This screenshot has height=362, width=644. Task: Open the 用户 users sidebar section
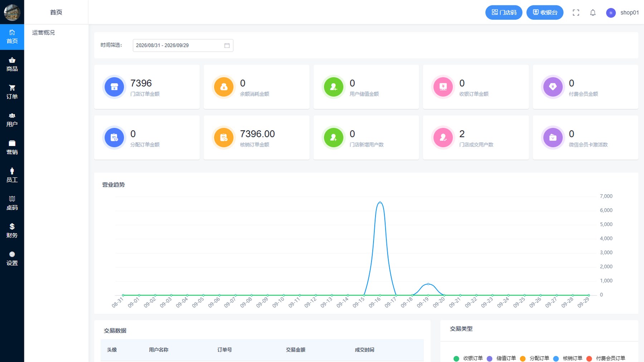coord(12,120)
